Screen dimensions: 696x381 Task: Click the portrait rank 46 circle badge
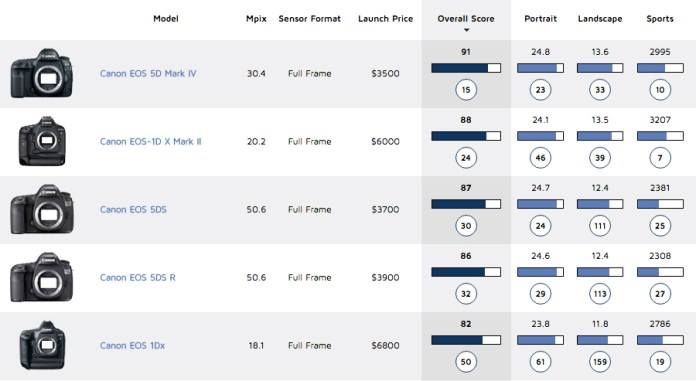[540, 158]
